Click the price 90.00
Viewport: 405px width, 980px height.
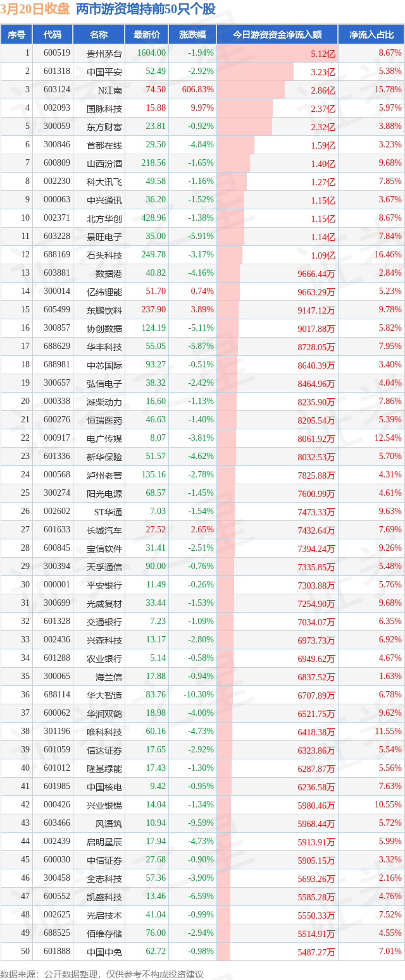pos(156,567)
